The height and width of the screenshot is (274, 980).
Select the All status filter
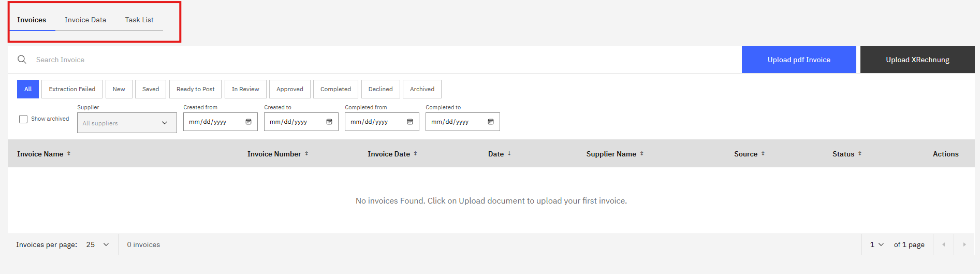[28, 89]
